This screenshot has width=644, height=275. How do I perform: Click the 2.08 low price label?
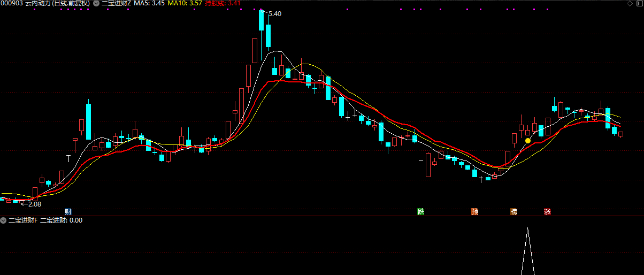pyautogui.click(x=34, y=204)
